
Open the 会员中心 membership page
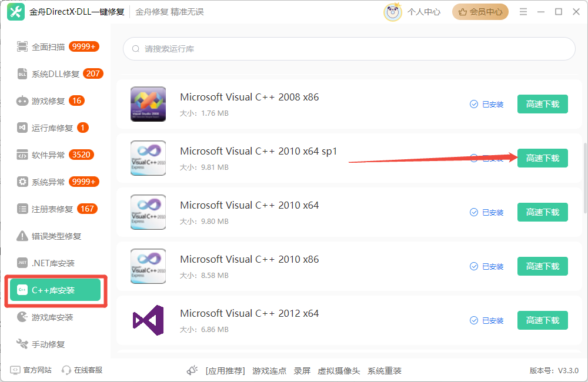(x=480, y=11)
